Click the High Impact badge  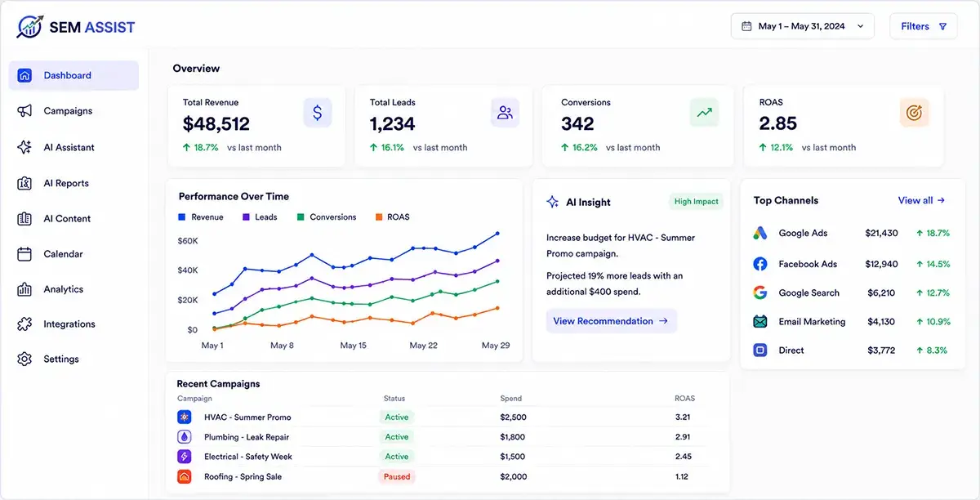point(697,202)
